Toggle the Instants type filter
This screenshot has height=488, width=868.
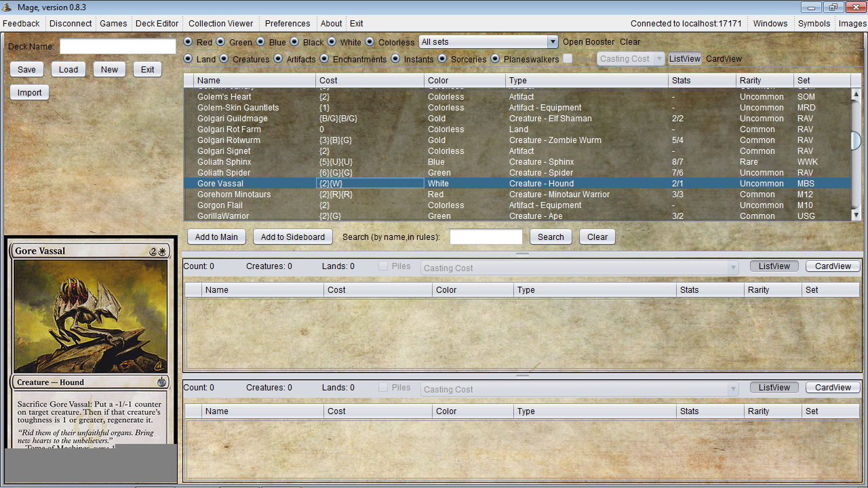pyautogui.click(x=395, y=59)
